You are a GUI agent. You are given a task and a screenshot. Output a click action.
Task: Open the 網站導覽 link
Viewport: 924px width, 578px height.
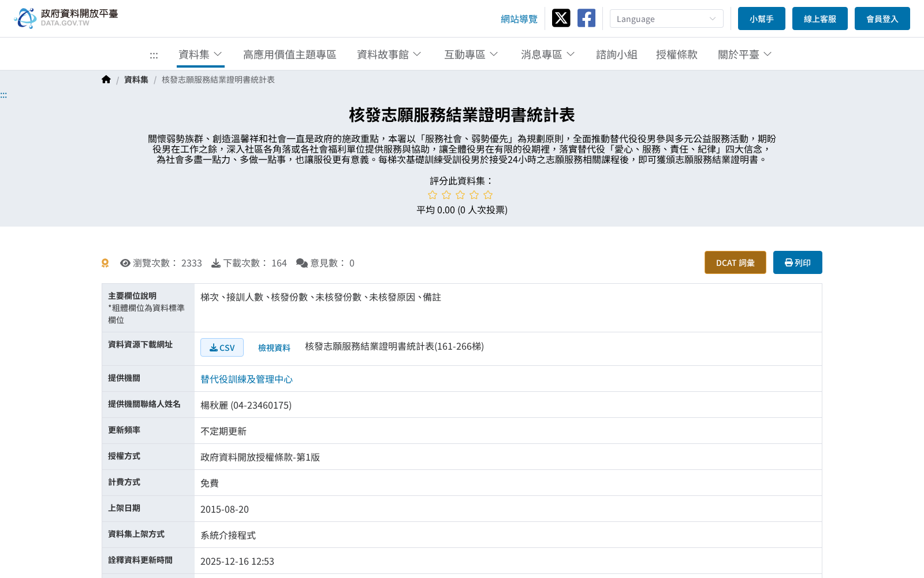[519, 19]
